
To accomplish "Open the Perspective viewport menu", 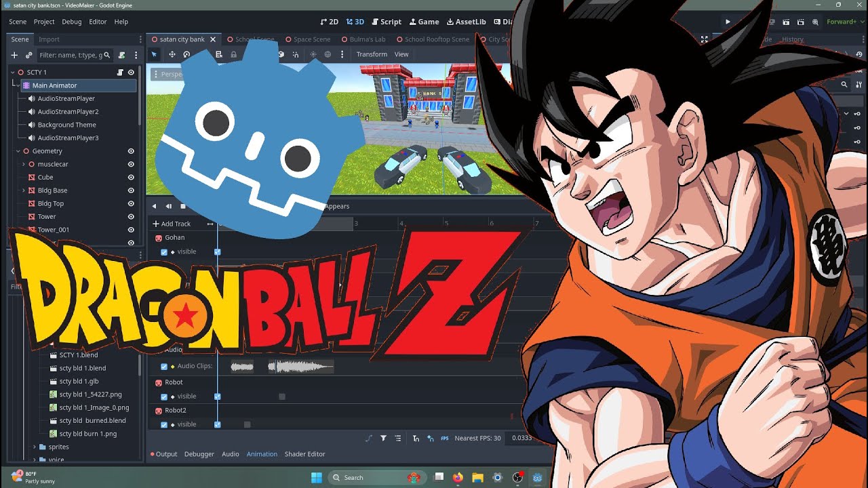I will click(x=168, y=74).
